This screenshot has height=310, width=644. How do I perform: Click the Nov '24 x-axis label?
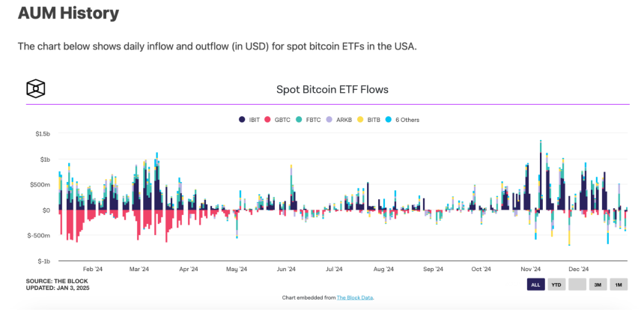(x=531, y=269)
